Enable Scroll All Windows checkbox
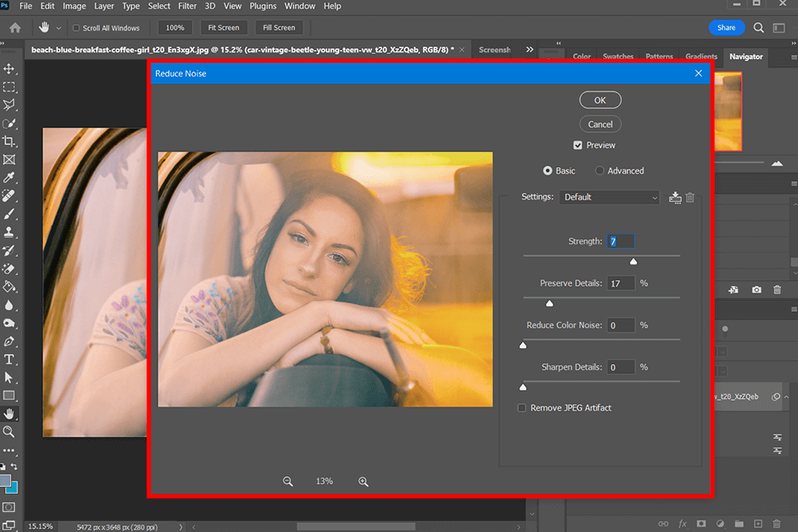Viewport: 798px width, 532px height. tap(76, 28)
